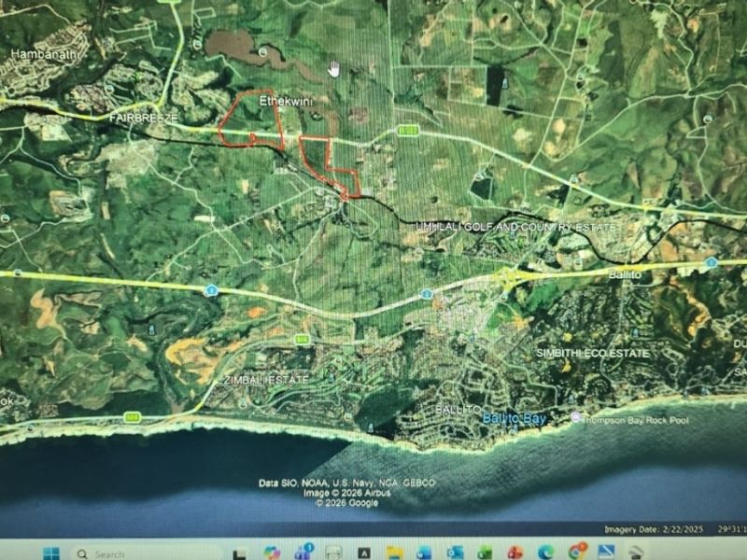Click the Ballito label beside the highway
The image size is (747, 560).
[625, 274]
